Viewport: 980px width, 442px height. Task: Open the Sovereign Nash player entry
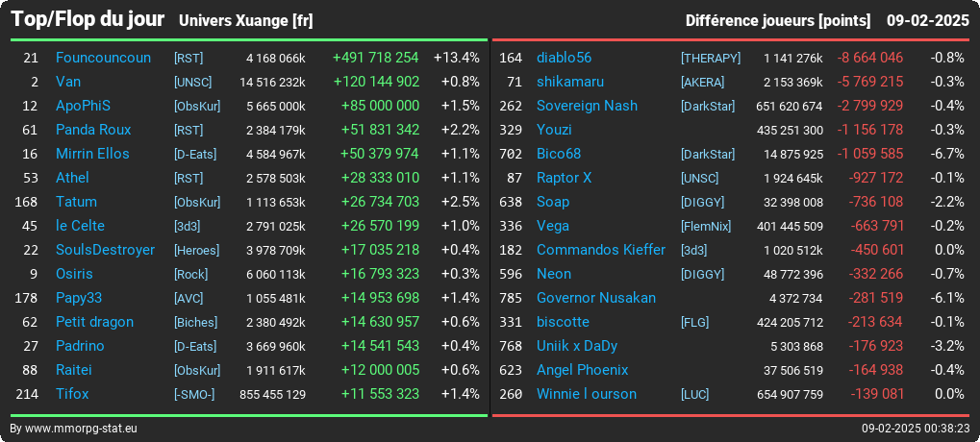pos(587,106)
